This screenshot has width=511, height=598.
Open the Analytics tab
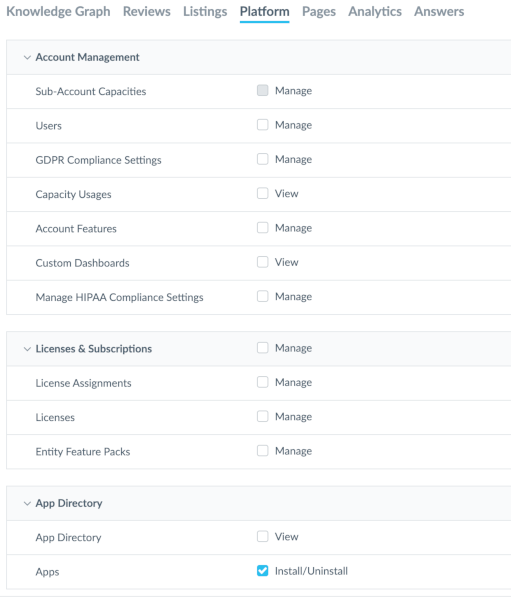point(375,11)
